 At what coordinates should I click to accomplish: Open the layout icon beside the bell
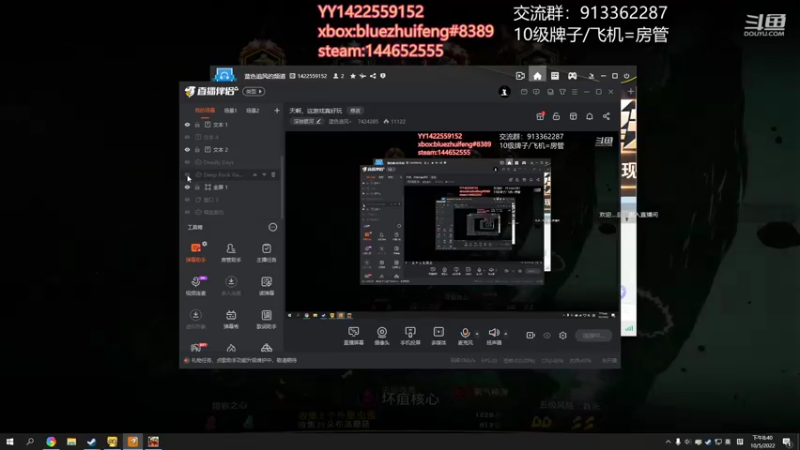pyautogui.click(x=573, y=116)
